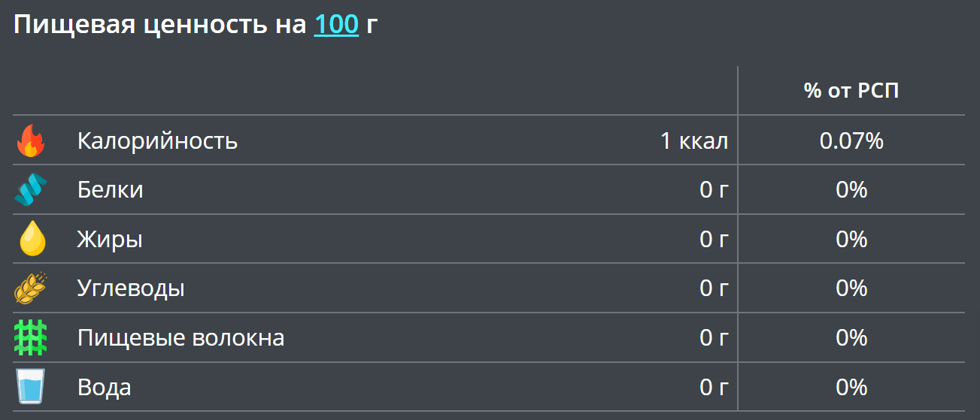The height and width of the screenshot is (420, 980).
Task: Click the % от РСП column header
Action: pos(851,91)
